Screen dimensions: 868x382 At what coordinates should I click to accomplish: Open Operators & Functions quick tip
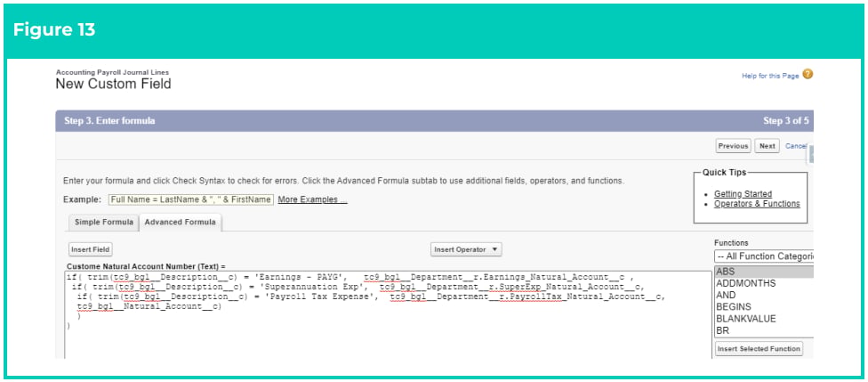(757, 204)
